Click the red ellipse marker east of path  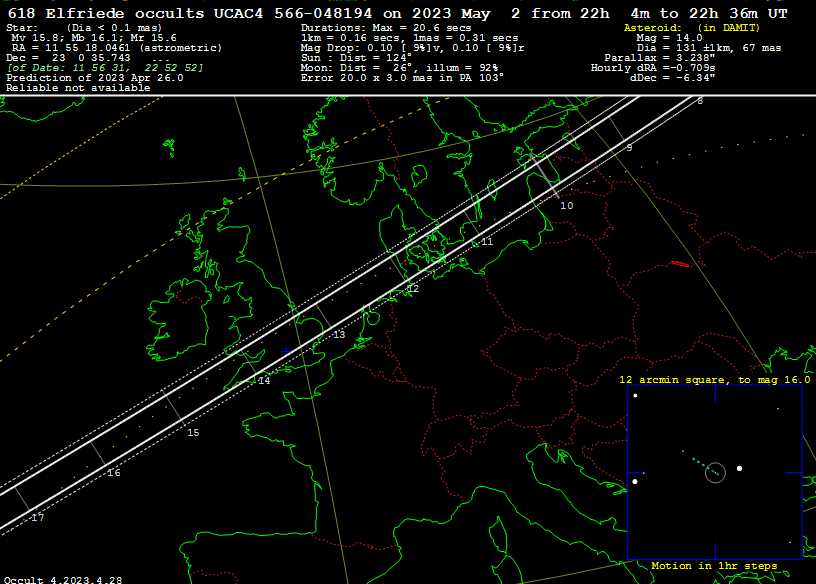(x=680, y=264)
